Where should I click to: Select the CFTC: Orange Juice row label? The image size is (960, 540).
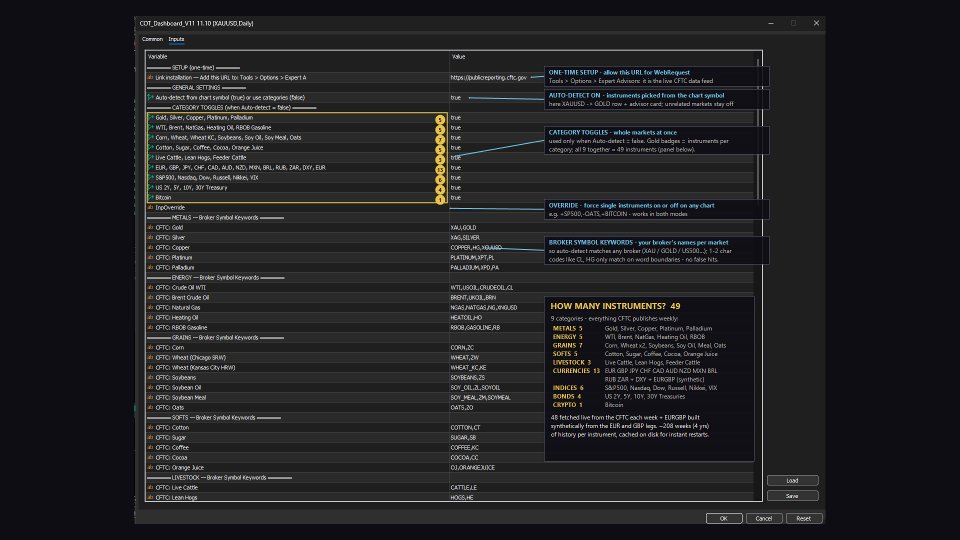coord(179,468)
